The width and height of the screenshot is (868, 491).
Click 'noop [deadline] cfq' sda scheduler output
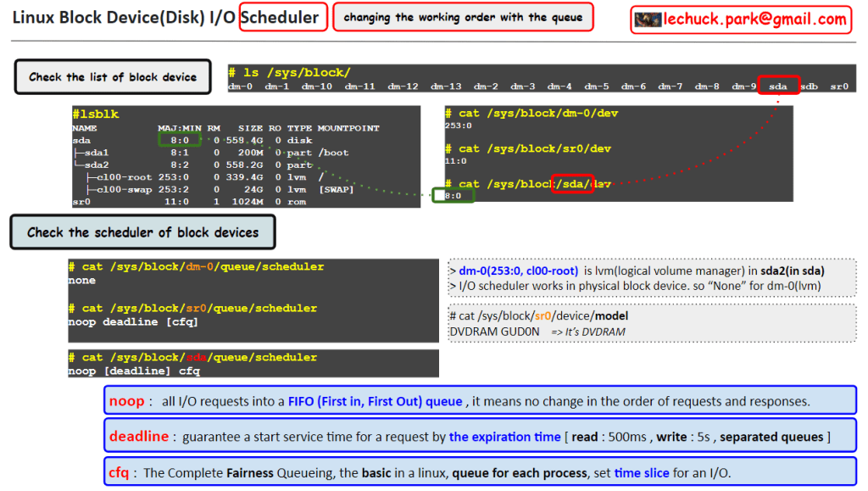[135, 371]
